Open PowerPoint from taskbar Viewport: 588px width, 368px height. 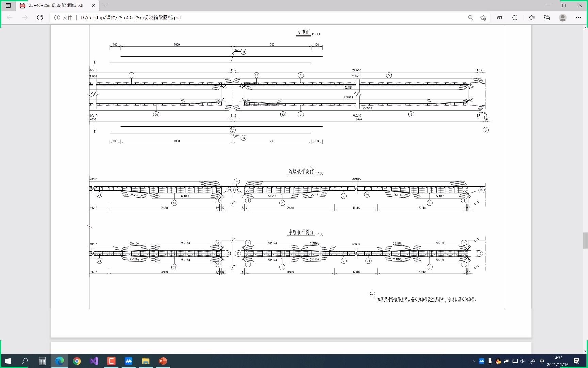163,361
